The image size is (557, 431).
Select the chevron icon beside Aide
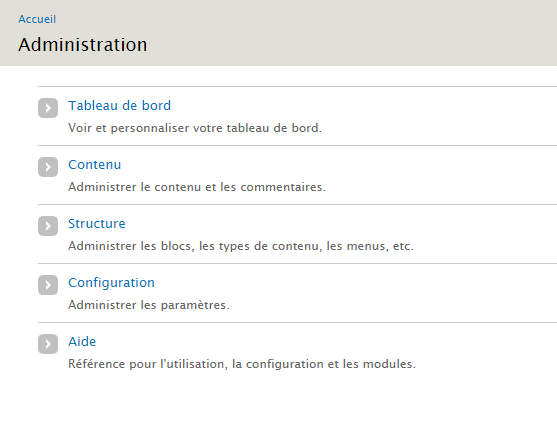[48, 344]
